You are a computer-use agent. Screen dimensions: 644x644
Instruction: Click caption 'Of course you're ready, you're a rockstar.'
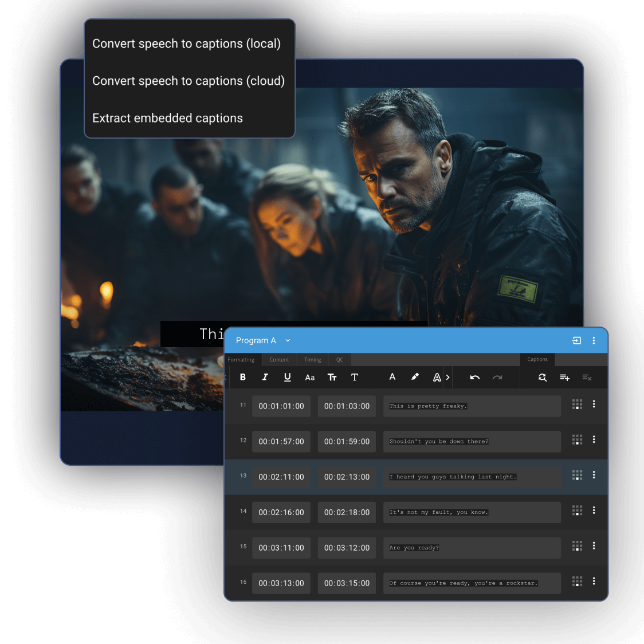(464, 583)
